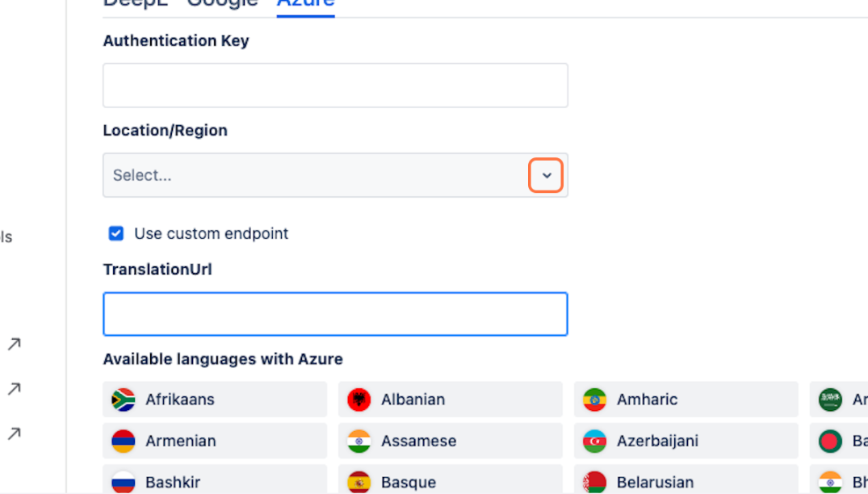Focus the TranslationUrl input field

(335, 314)
